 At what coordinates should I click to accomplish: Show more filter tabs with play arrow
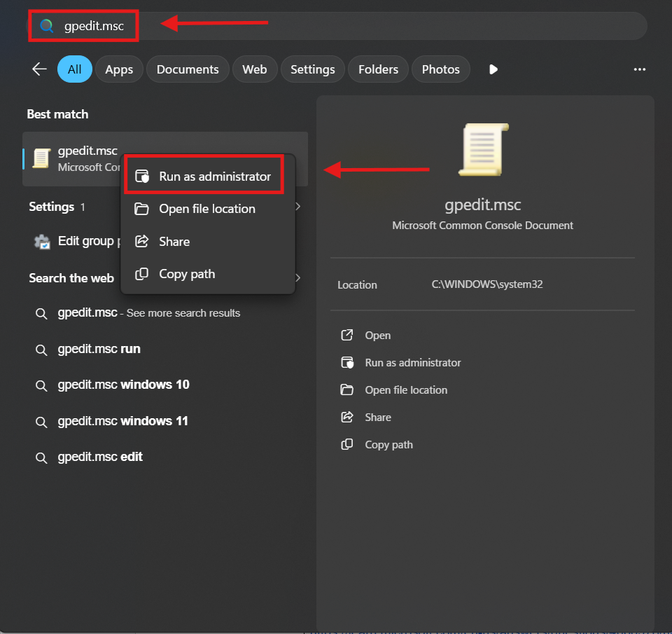(493, 69)
